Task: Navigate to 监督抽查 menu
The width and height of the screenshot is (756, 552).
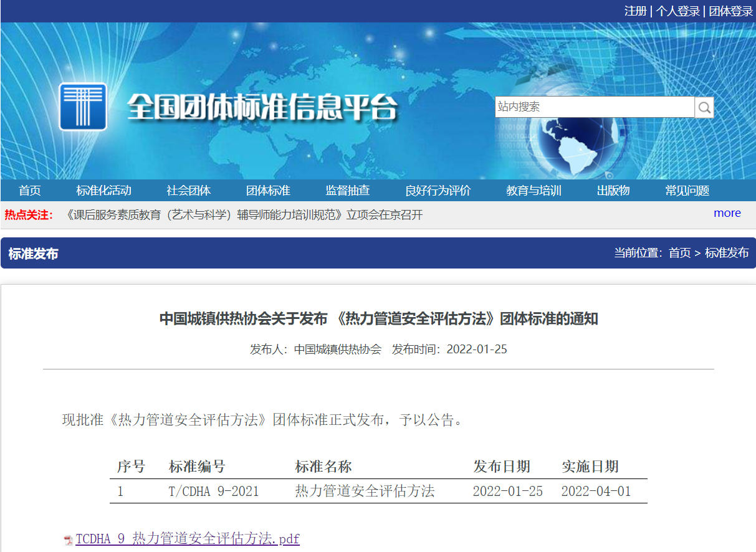Action: [347, 191]
